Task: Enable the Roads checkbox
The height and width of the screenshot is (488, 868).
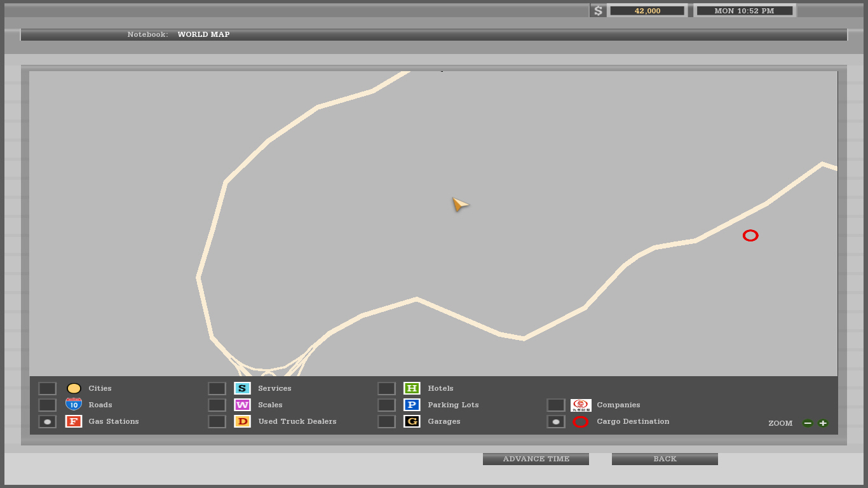Action: tap(47, 405)
